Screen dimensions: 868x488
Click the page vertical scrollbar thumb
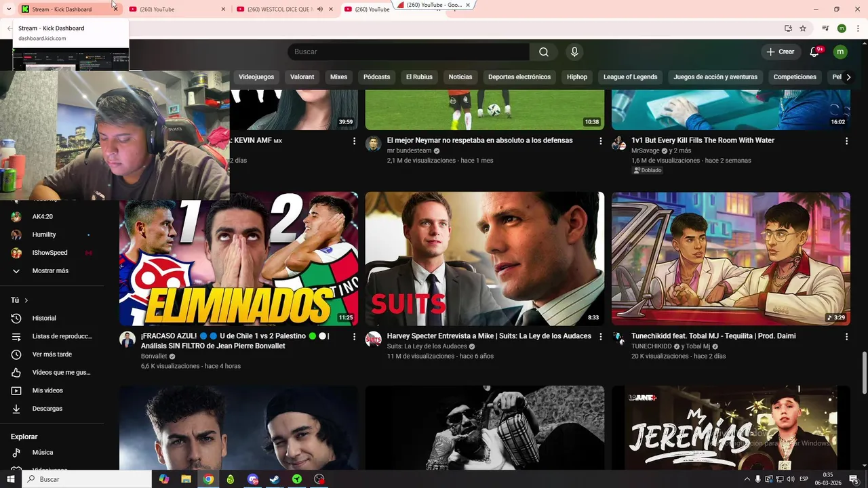coord(864,371)
